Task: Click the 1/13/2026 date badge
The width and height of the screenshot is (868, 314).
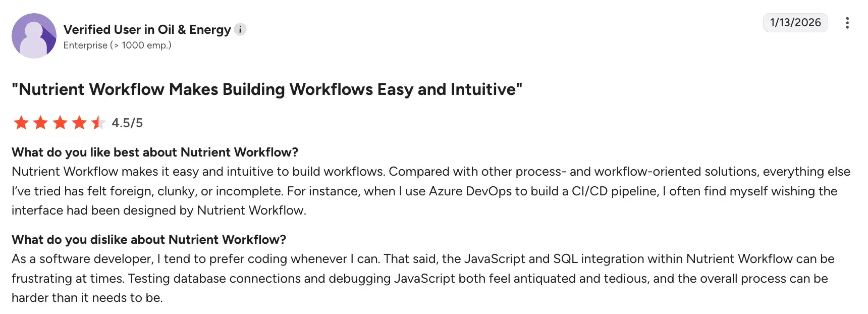Action: point(795,23)
